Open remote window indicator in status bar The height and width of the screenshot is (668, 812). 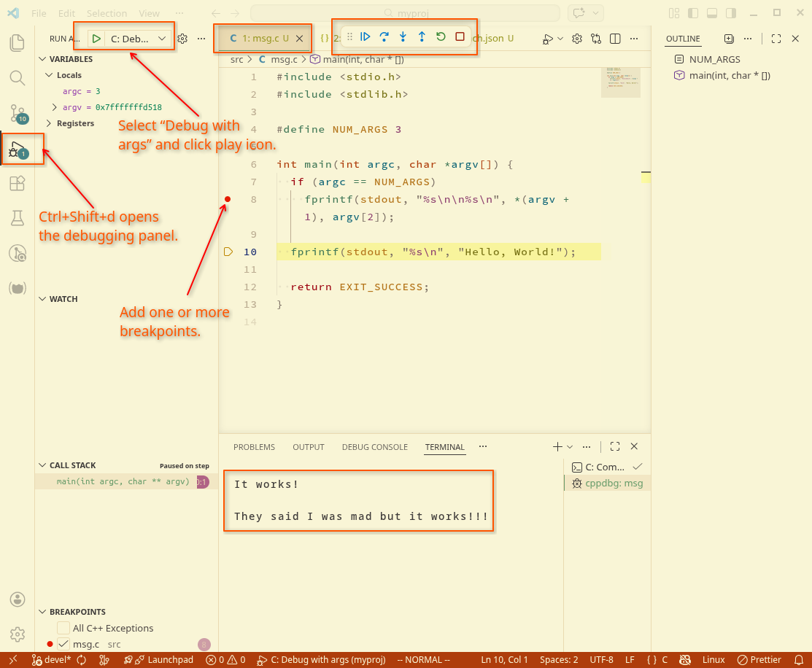[x=13, y=660]
